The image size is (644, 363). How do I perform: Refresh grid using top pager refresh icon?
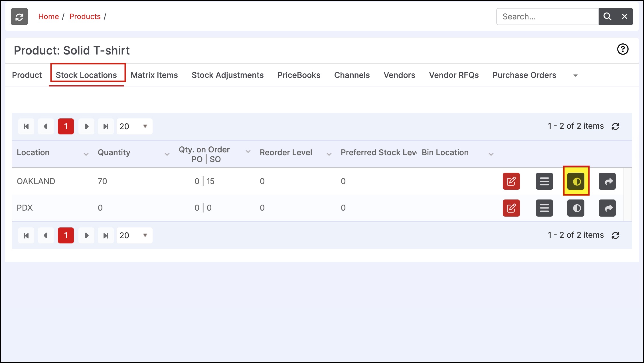615,126
